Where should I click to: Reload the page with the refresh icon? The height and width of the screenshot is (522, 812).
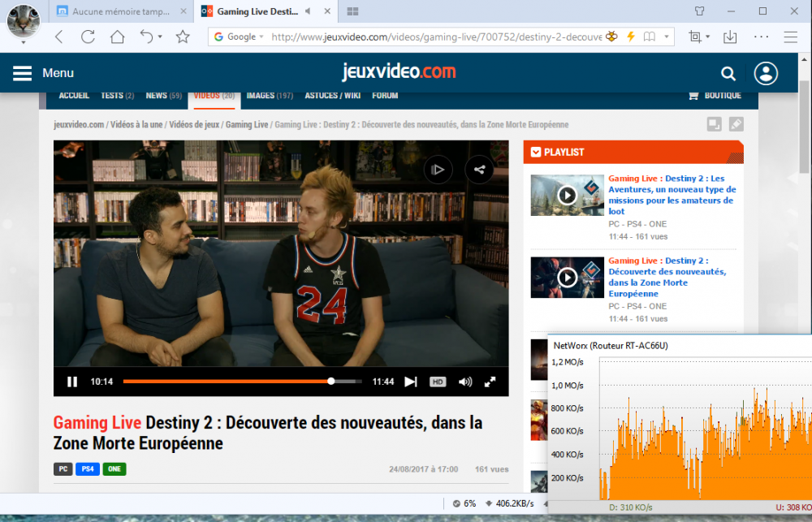point(88,37)
